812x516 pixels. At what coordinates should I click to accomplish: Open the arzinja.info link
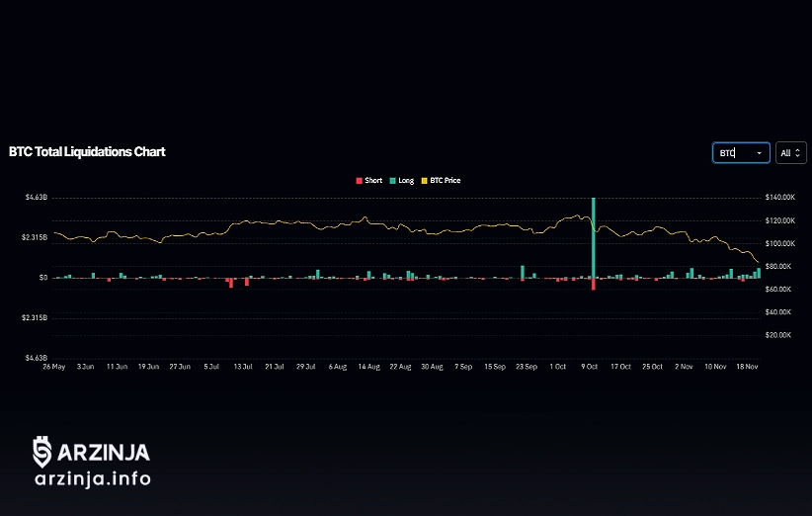[92, 479]
